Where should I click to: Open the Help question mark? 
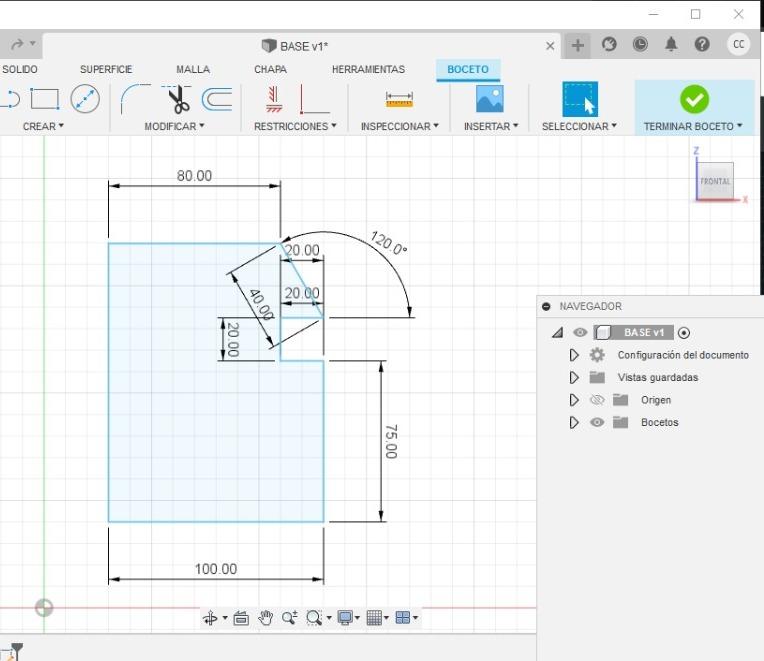click(x=702, y=44)
